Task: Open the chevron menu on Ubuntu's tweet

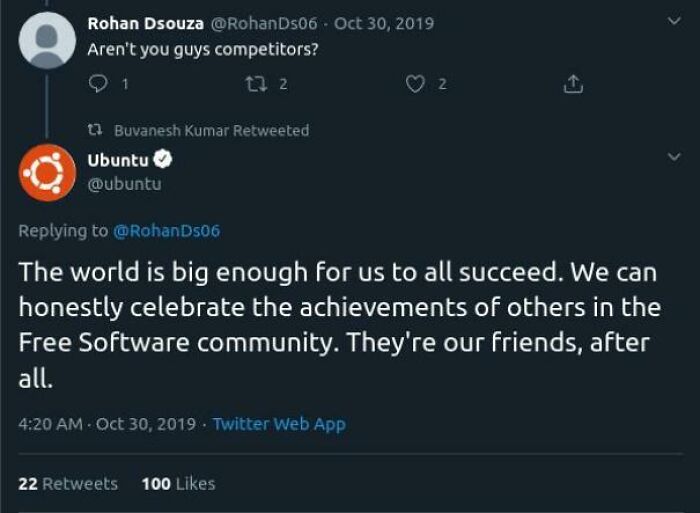Action: point(674,158)
